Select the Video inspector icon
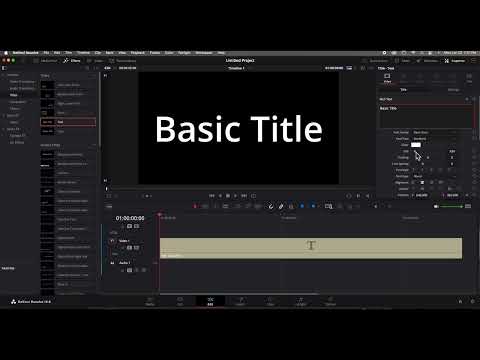The width and height of the screenshot is (480, 360). pos(387,78)
